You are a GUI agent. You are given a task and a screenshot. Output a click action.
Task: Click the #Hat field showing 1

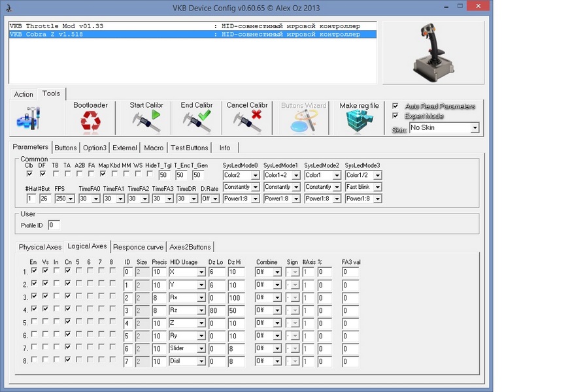click(x=31, y=199)
